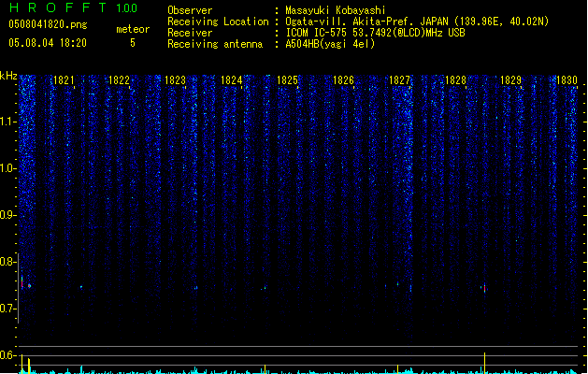Click the kHz axis unit label
Image resolution: width=588 pixels, height=374 pixels.
coord(8,76)
